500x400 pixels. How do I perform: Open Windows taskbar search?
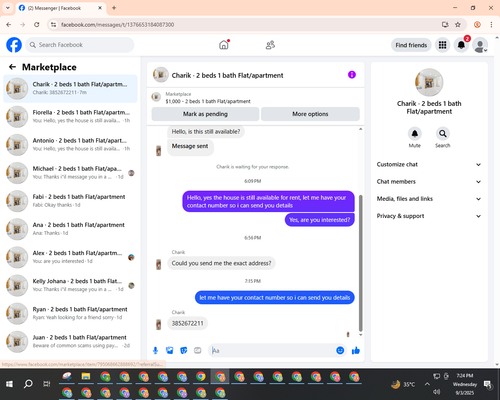(28, 384)
